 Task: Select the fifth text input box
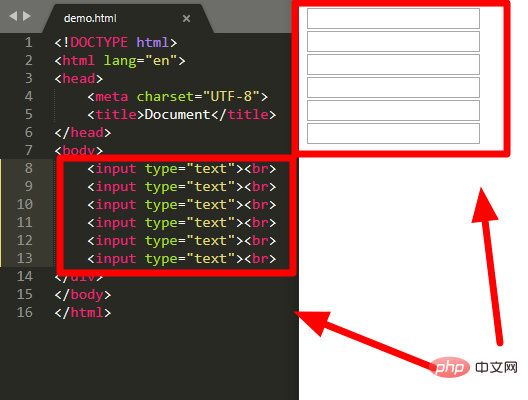[x=393, y=110]
